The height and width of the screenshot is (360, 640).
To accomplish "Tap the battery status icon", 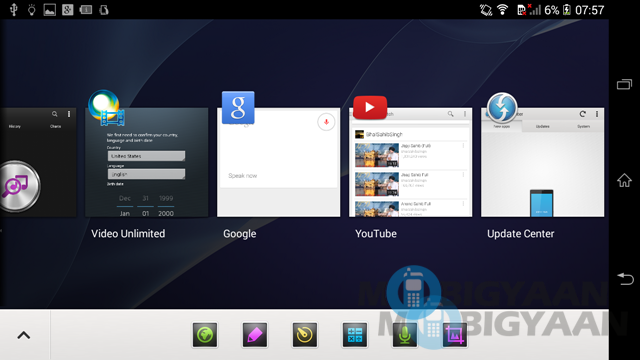I will (567, 10).
